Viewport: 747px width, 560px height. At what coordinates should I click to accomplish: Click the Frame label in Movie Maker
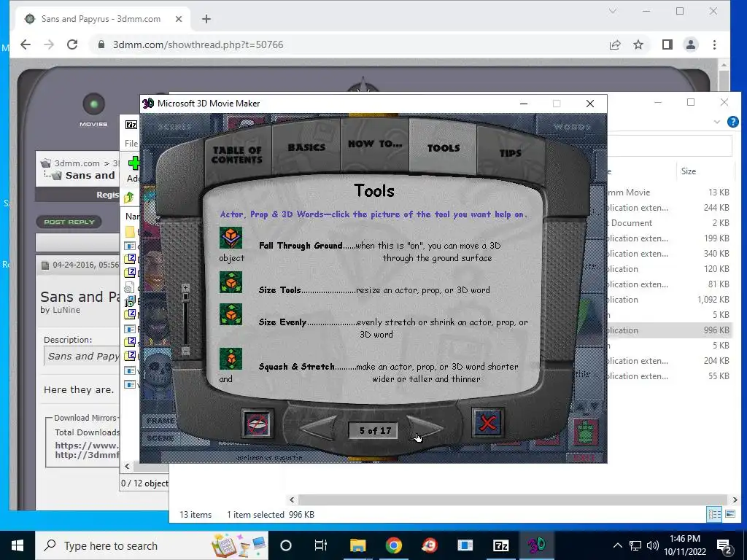160,421
